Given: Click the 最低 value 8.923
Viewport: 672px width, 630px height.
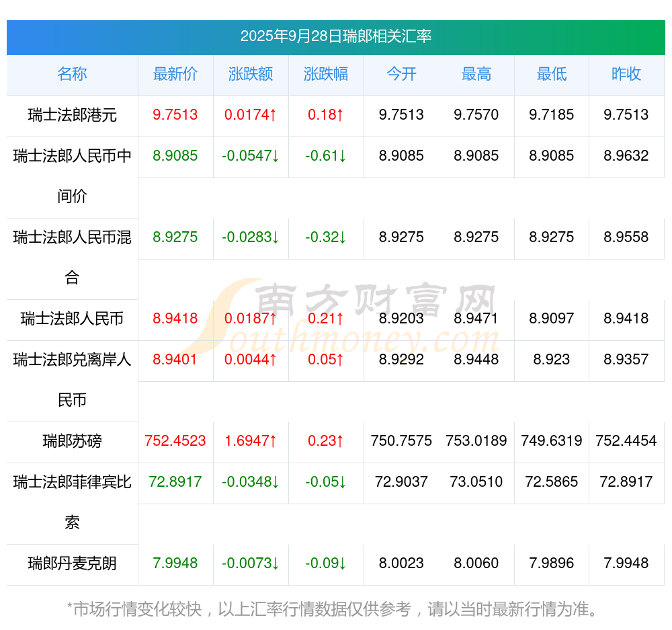Looking at the screenshot, I should 551,360.
